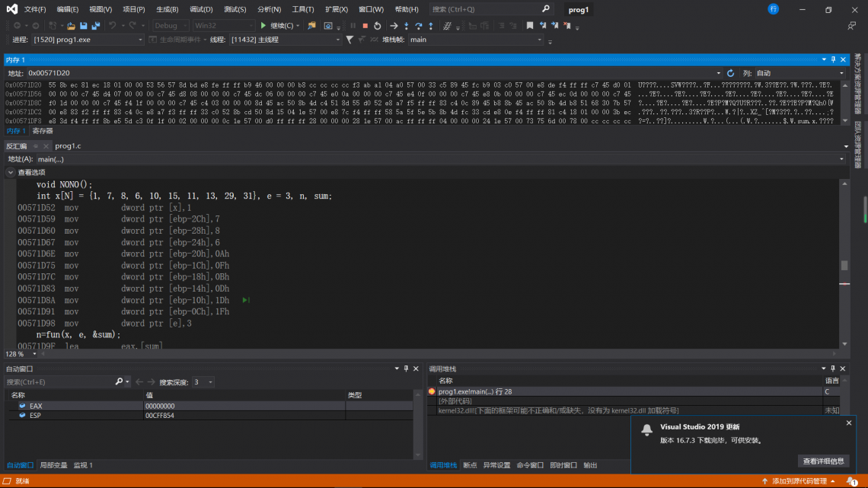Switch to the 断点 tab
Screen dimensions: 868x488
click(470, 465)
